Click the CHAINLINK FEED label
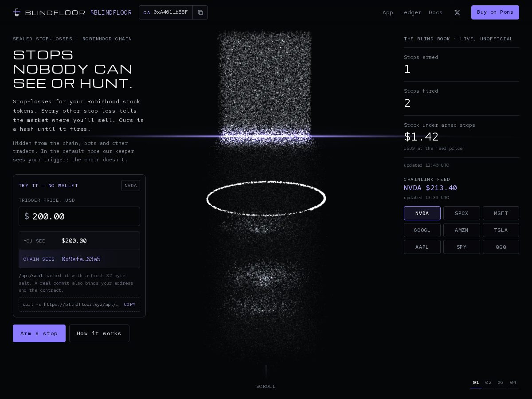 [427, 180]
